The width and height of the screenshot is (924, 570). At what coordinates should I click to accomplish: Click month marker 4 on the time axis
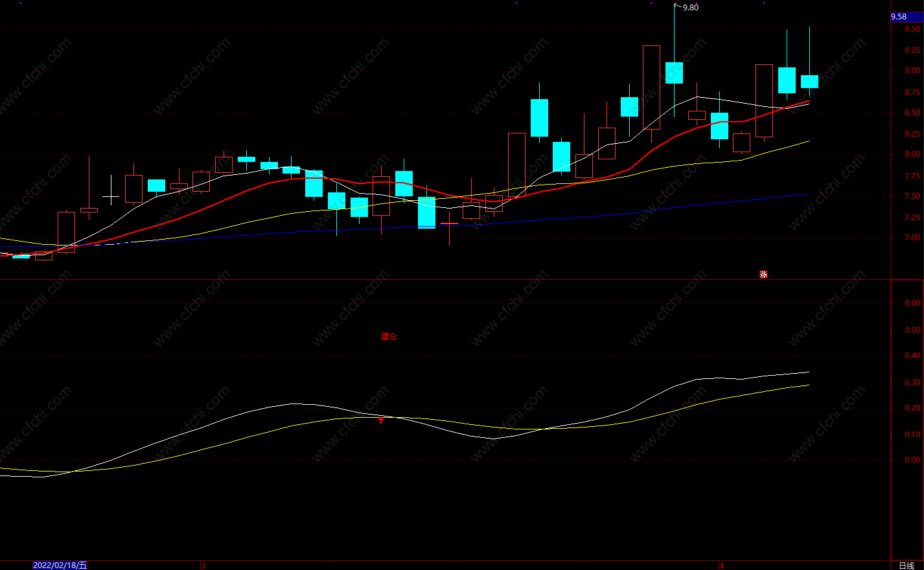pos(721,565)
